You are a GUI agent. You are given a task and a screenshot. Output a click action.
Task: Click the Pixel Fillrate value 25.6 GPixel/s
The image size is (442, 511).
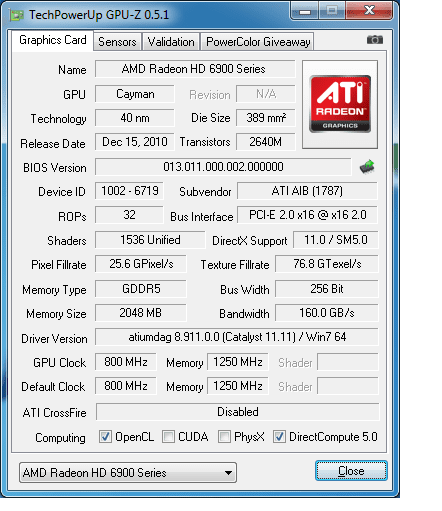pyautogui.click(x=141, y=264)
